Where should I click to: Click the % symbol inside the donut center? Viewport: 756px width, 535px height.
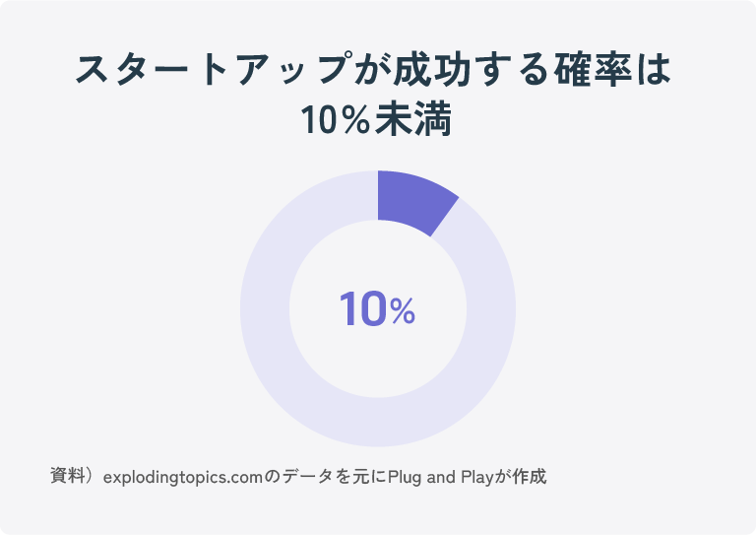[403, 311]
